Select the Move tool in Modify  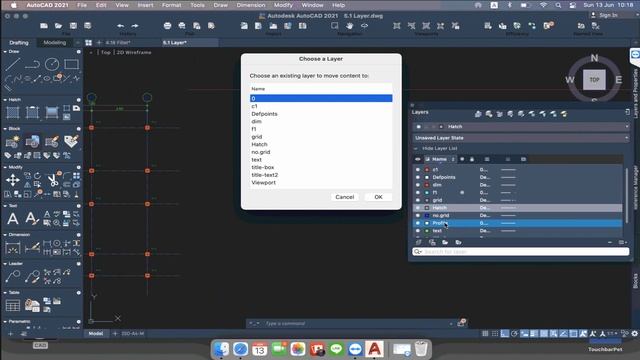[13, 180]
